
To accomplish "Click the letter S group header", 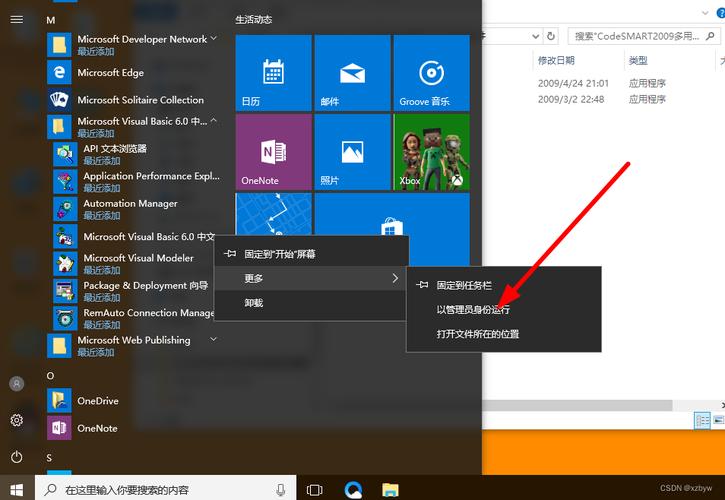I will (x=49, y=458).
